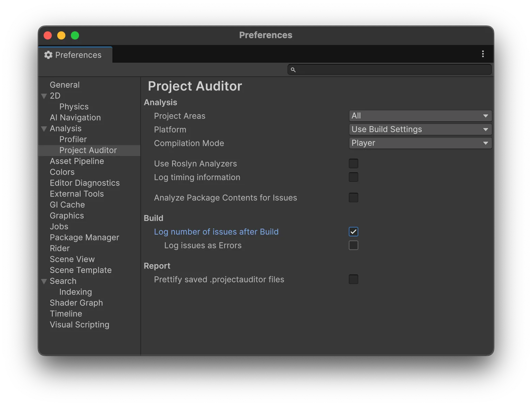Click the green zoom window button
This screenshot has width=532, height=406.
(x=75, y=35)
